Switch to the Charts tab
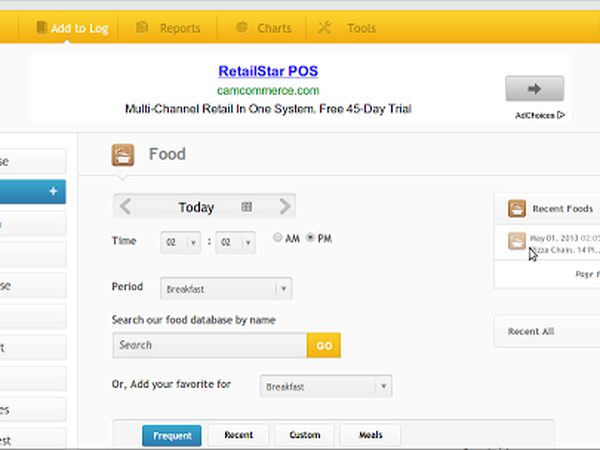The image size is (600, 450). [264, 28]
